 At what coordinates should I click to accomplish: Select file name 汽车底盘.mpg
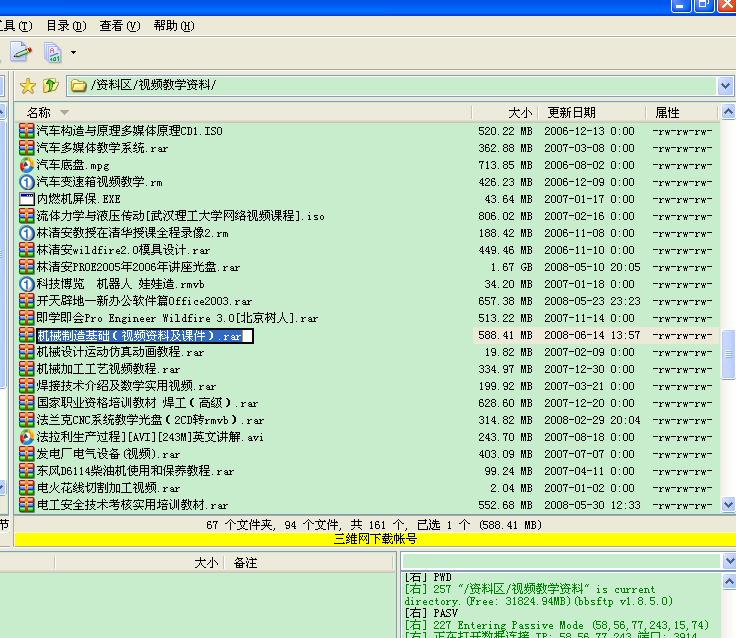click(x=73, y=165)
